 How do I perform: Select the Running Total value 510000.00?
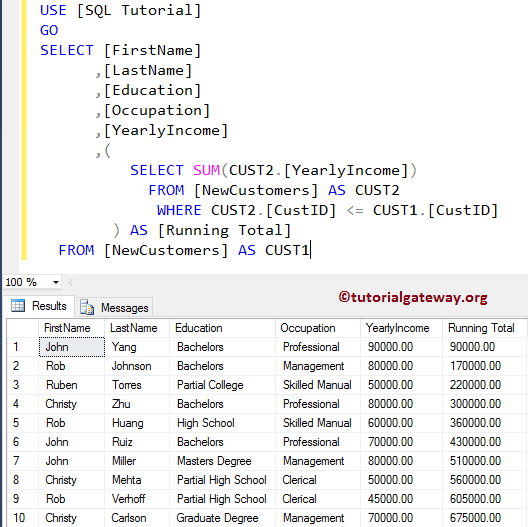point(484,461)
